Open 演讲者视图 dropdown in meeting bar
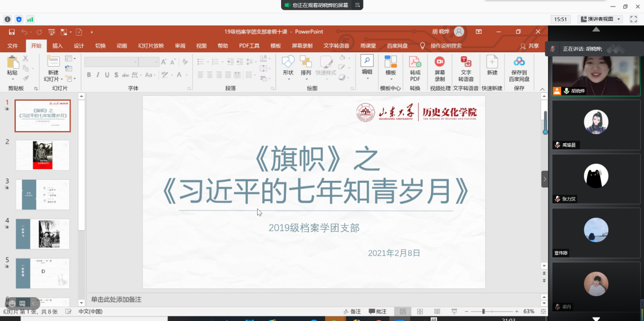Screen dimensions: 644x321 click(600, 19)
